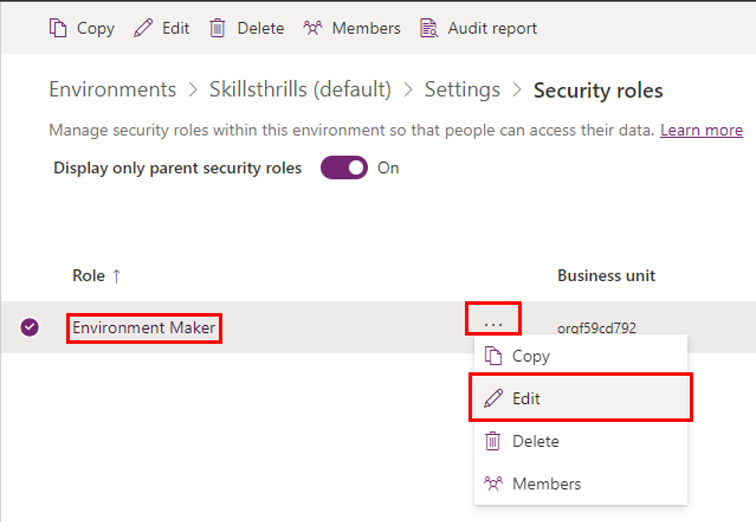This screenshot has width=756, height=522.
Task: Choose Copy from the context menu
Action: pyautogui.click(x=530, y=356)
